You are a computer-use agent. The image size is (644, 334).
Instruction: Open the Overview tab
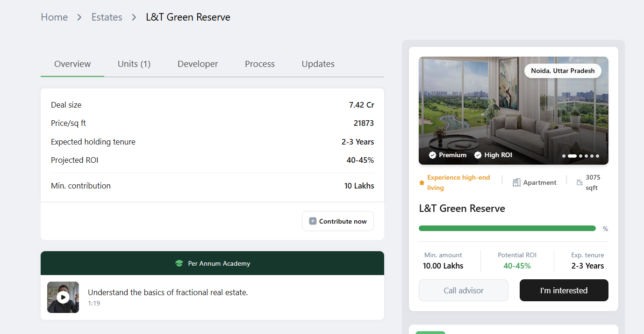pyautogui.click(x=72, y=64)
